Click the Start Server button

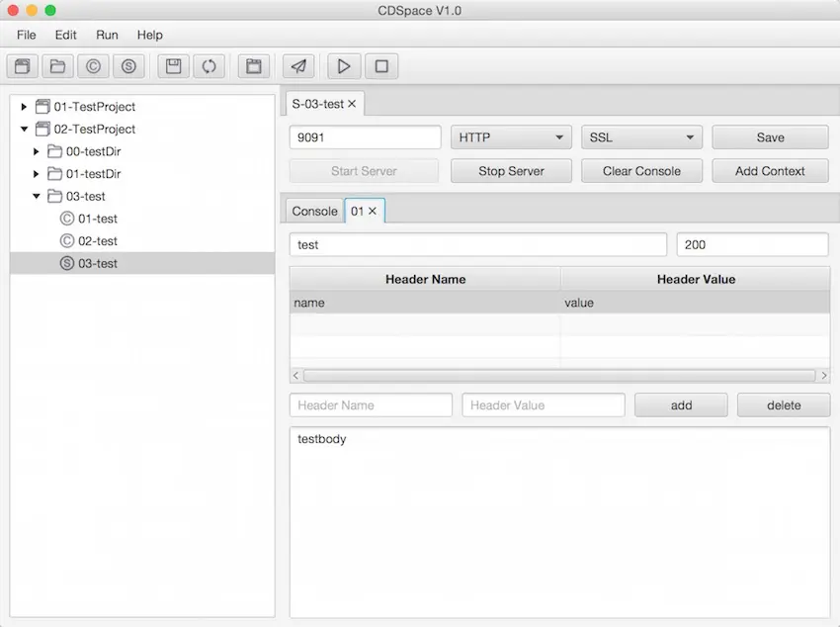[365, 171]
